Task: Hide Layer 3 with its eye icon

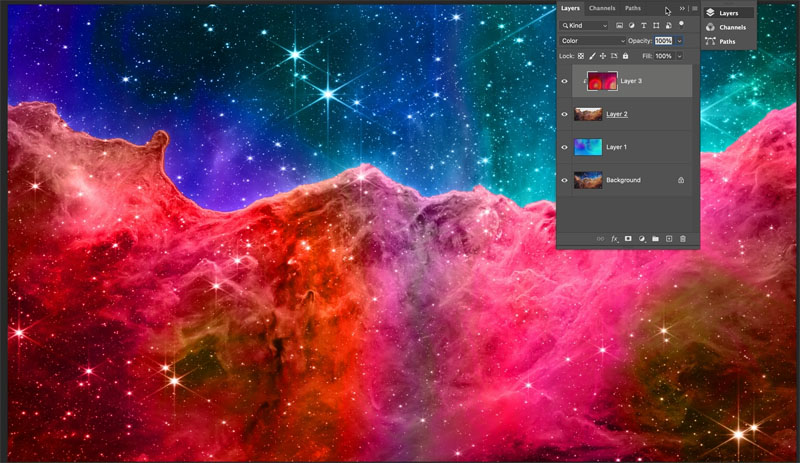Action: [564, 81]
